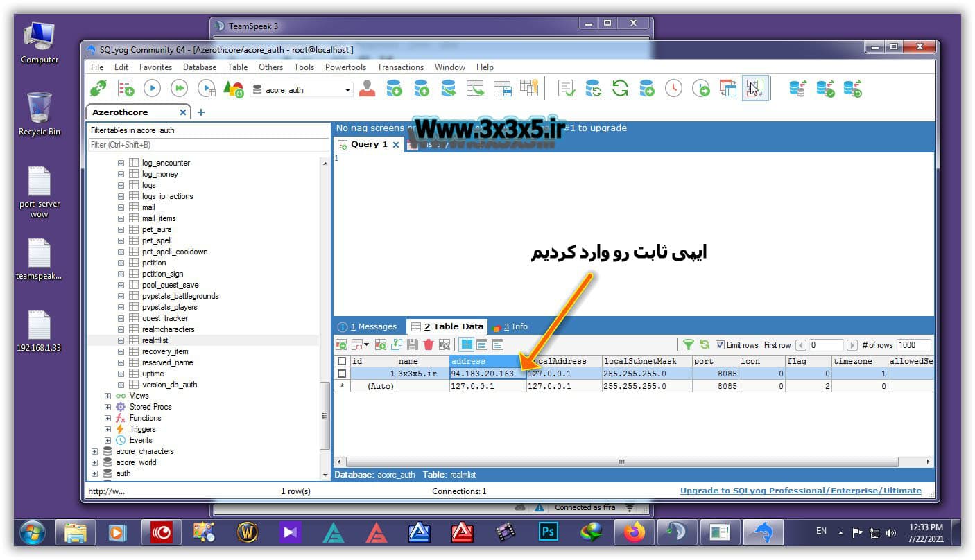Click the result grid horizontal scrollbar
Screen dimensions: 975x560
(x=621, y=462)
